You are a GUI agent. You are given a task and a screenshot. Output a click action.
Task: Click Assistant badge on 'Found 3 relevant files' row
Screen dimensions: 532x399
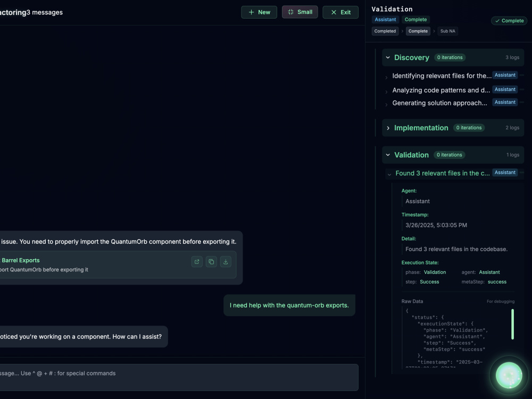pyautogui.click(x=505, y=172)
